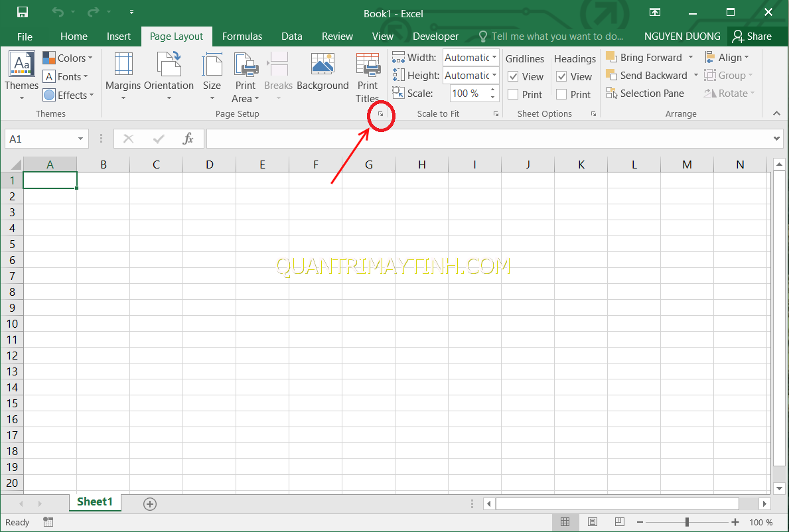The width and height of the screenshot is (789, 532).
Task: Increase Scale with up spinner arrow
Action: coord(492,90)
